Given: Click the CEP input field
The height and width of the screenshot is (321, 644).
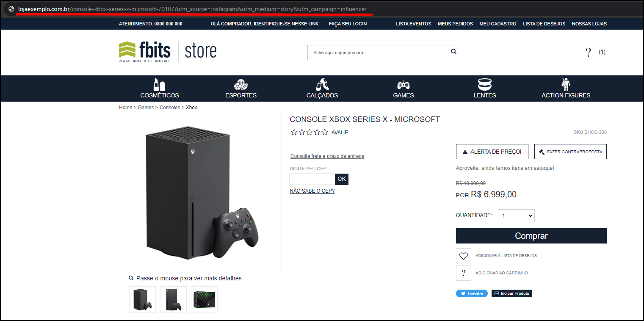Looking at the screenshot, I should tap(312, 179).
